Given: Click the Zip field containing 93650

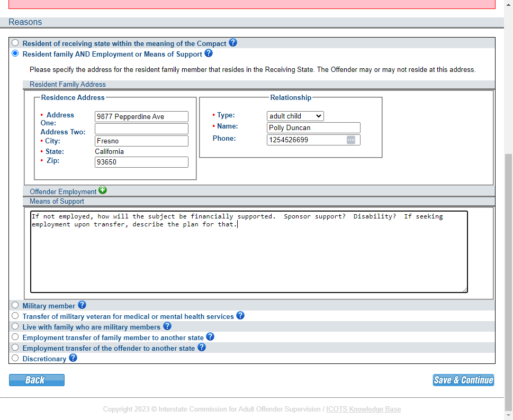Looking at the screenshot, I should (141, 162).
